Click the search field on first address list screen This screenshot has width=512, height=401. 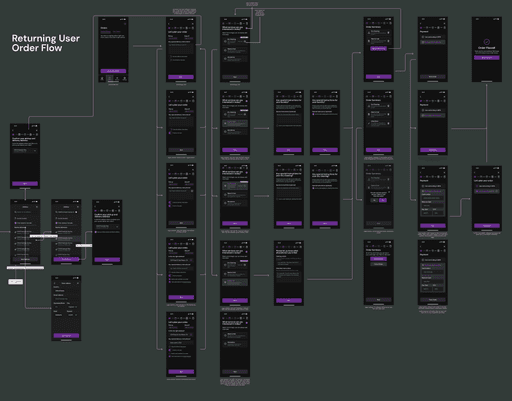(x=25, y=212)
